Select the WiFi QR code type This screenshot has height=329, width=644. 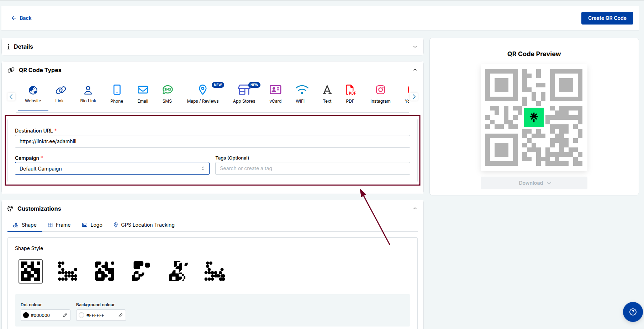pos(301,94)
